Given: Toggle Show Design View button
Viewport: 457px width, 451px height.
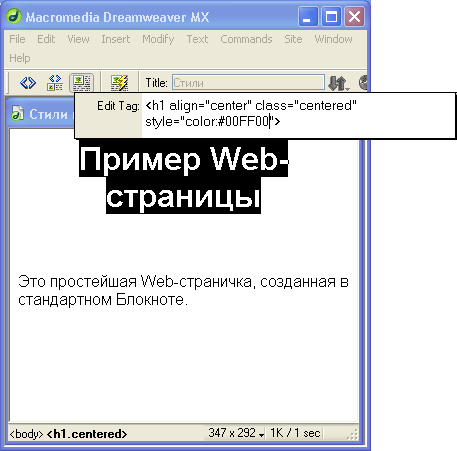Looking at the screenshot, I should coord(81,83).
